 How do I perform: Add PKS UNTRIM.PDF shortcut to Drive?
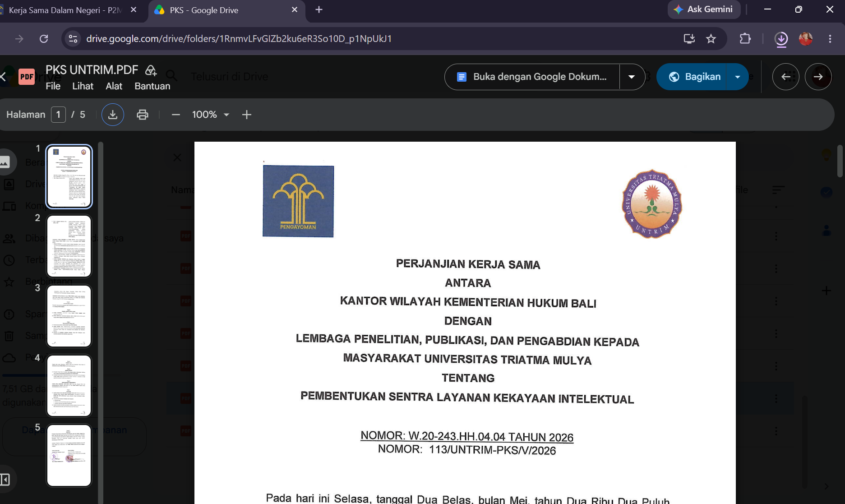click(x=151, y=70)
